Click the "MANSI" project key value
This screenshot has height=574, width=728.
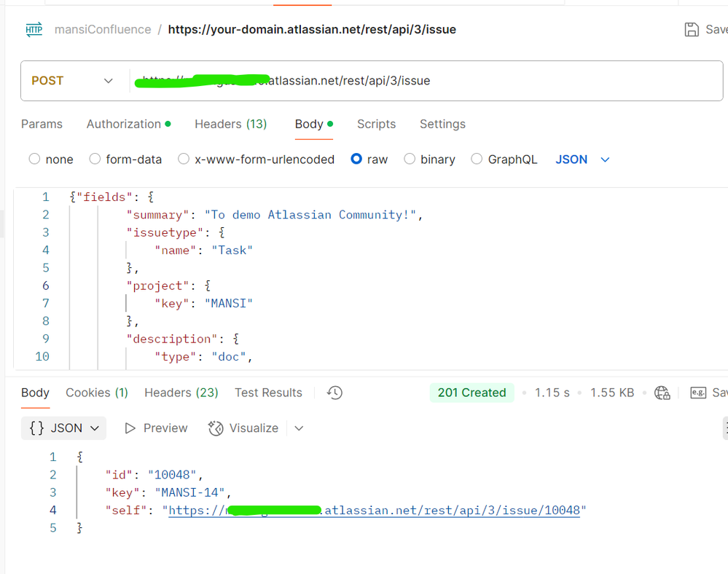(x=228, y=304)
